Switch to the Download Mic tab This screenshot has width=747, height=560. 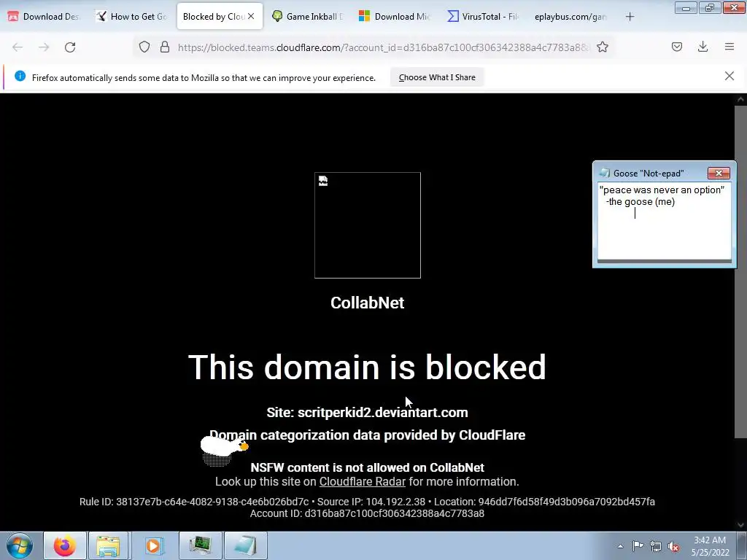point(395,17)
